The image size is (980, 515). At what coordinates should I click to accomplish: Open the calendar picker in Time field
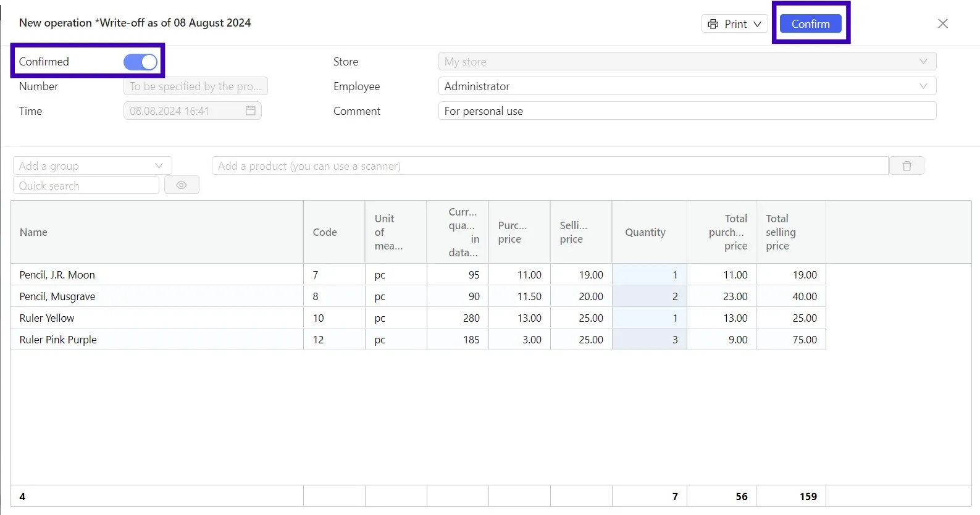pyautogui.click(x=251, y=111)
